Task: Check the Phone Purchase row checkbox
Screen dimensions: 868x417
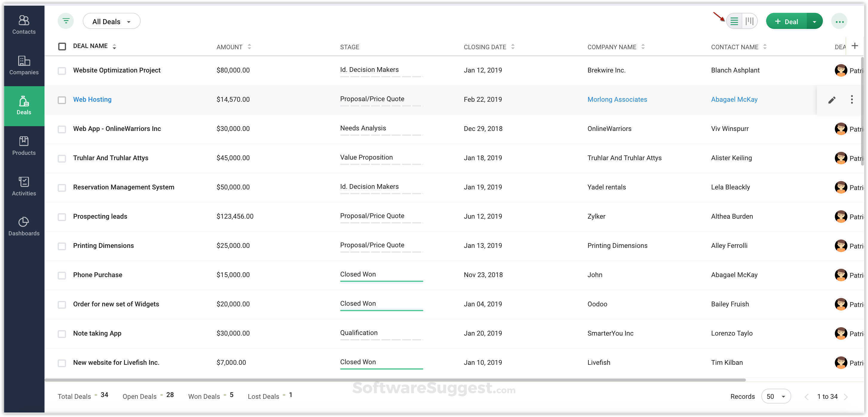Action: pos(62,275)
